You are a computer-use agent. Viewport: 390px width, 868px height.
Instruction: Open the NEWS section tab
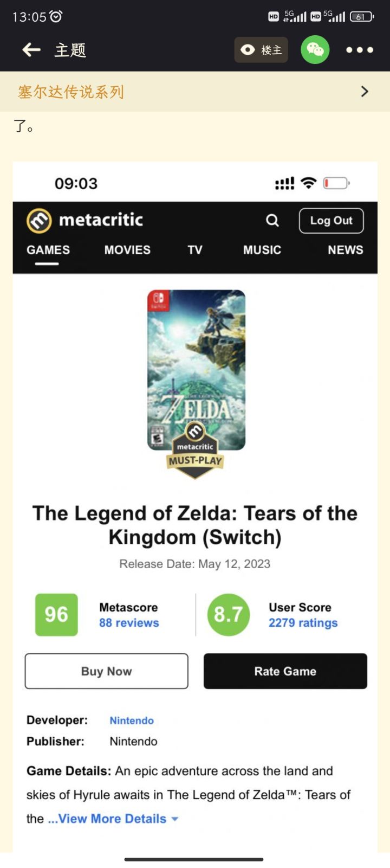pos(345,250)
